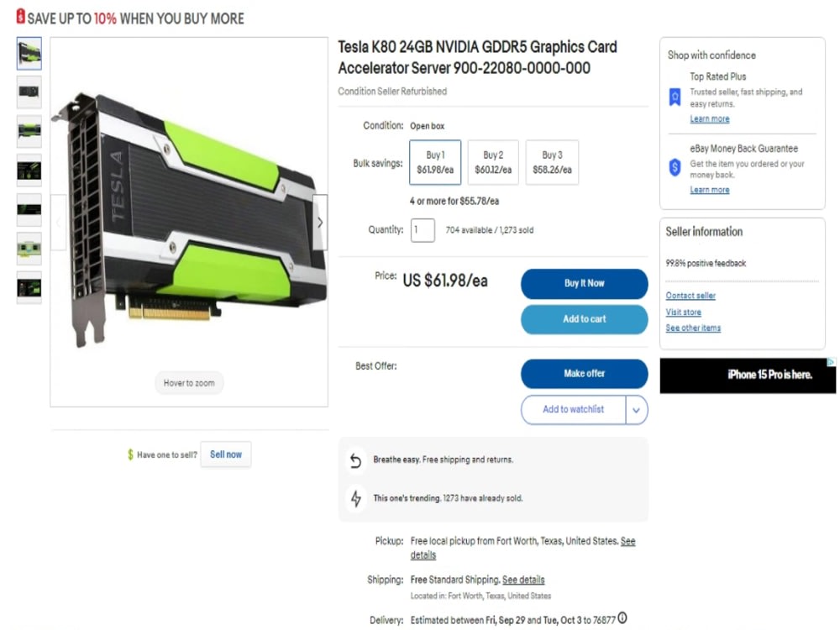Image resolution: width=840 pixels, height=630 pixels.
Task: Select the fifth product thumbnail image
Action: coord(29,209)
